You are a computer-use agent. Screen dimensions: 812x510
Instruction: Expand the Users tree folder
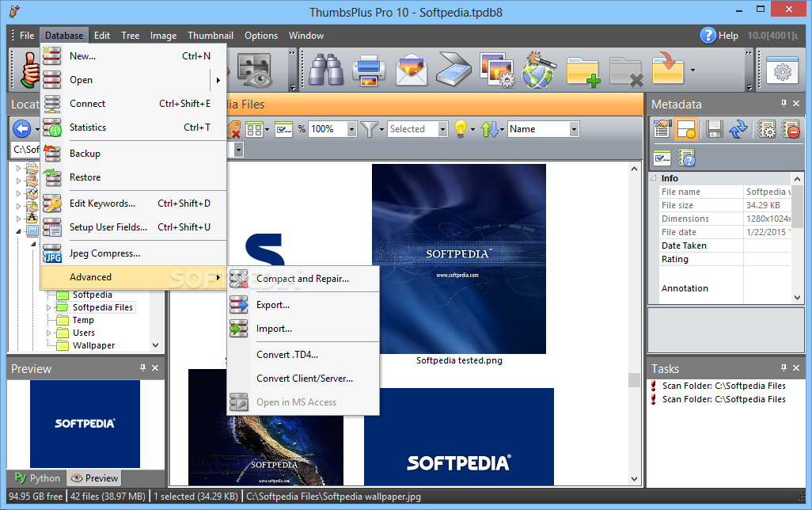pyautogui.click(x=49, y=333)
